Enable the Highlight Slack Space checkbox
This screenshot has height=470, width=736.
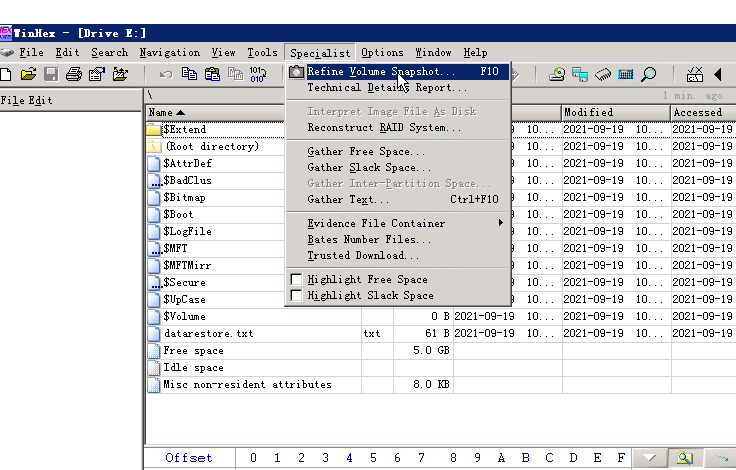point(296,295)
